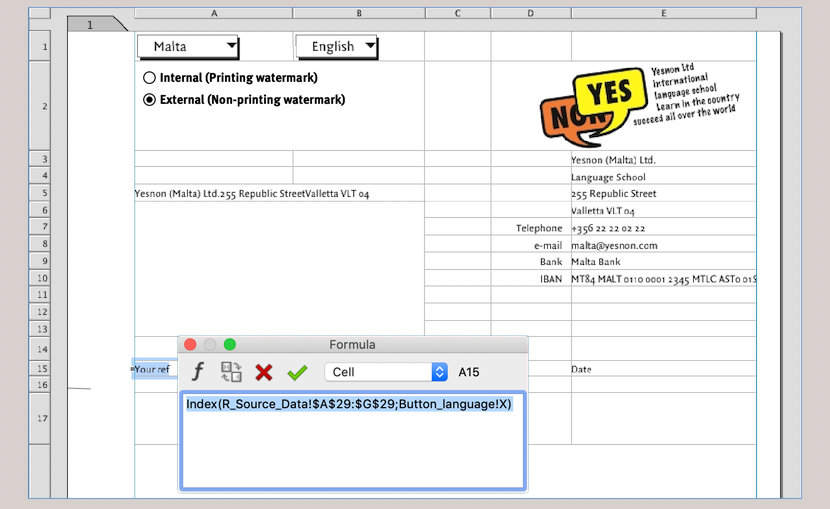Click column E header

pos(663,13)
